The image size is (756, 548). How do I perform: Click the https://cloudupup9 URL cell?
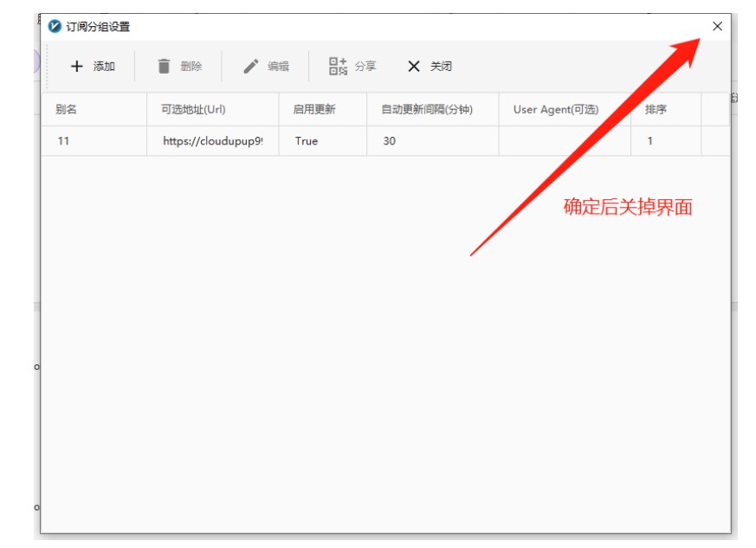coord(213,141)
